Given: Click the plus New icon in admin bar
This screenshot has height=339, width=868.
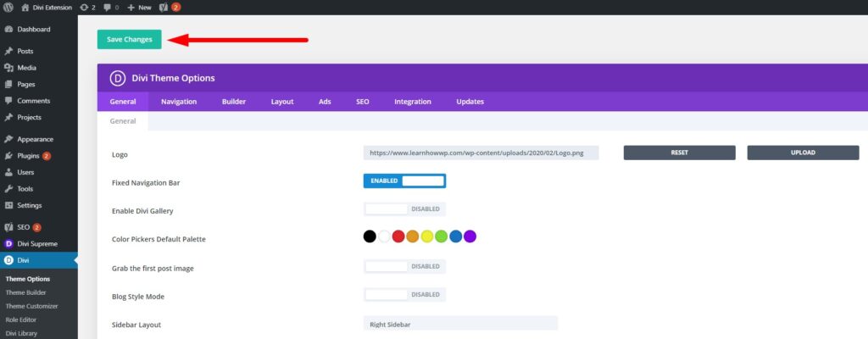Looking at the screenshot, I should [x=131, y=7].
